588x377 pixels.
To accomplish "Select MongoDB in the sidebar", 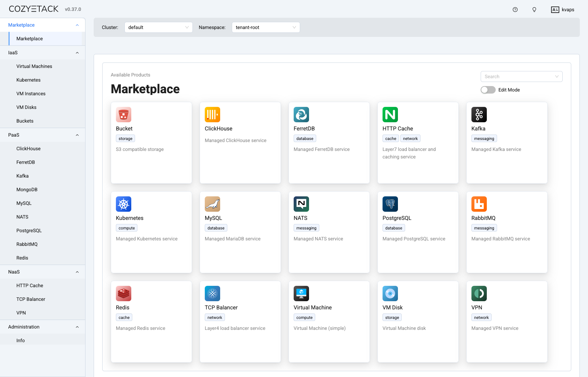I will (x=27, y=190).
